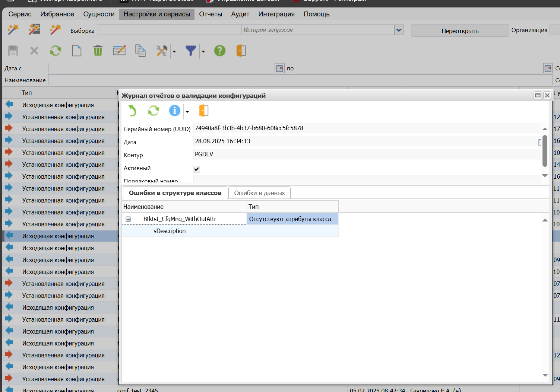Click the green refresh icon in main toolbar

point(56,51)
